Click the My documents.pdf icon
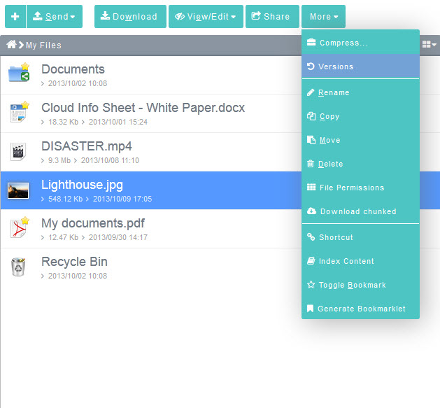 tap(19, 228)
